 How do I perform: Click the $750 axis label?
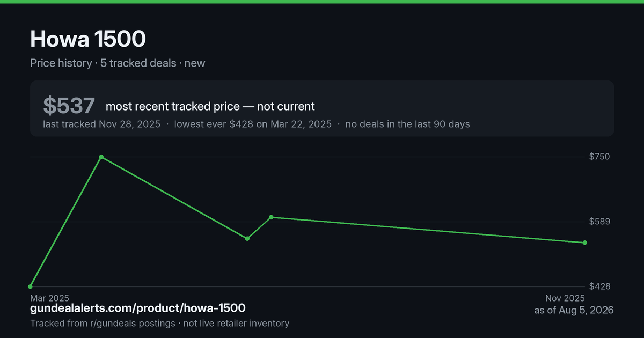[x=599, y=157]
